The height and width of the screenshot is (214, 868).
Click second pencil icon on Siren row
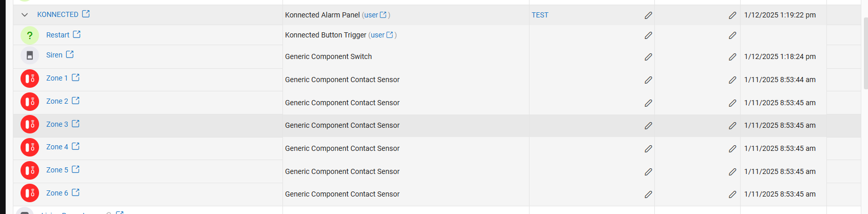point(732,57)
